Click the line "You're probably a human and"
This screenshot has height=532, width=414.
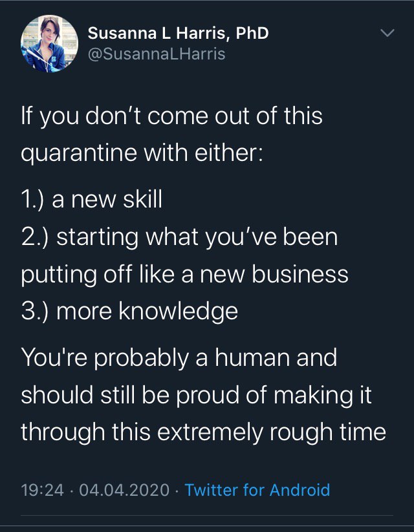(x=179, y=356)
